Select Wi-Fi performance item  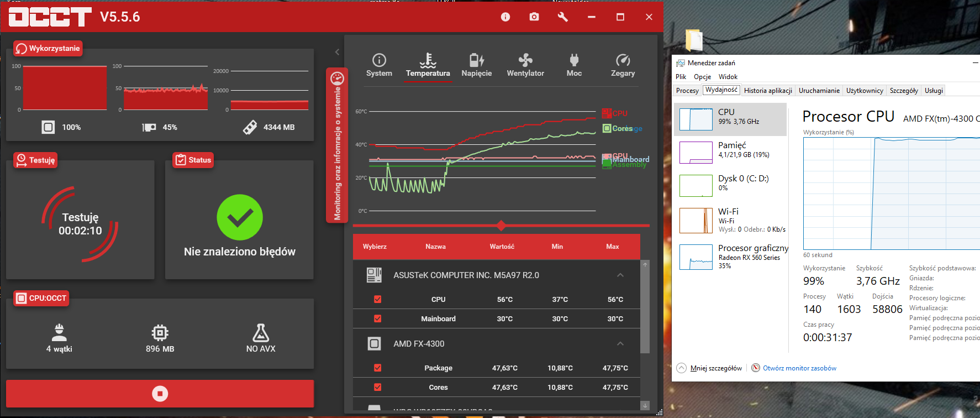pyautogui.click(x=730, y=220)
